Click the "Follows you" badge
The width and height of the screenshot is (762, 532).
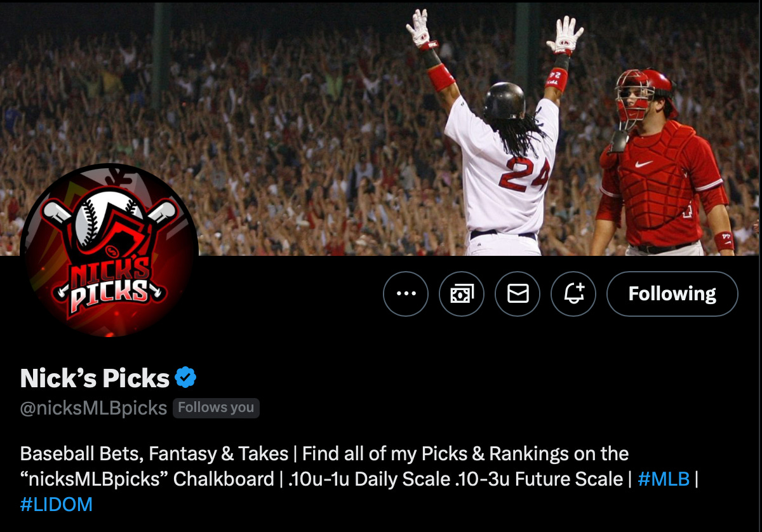[216, 408]
